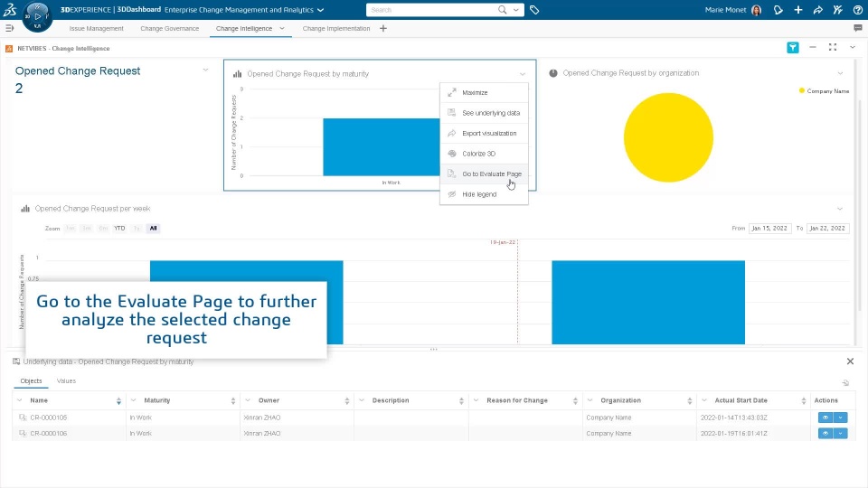Select Go to Evaluate Page
868x488 pixels.
485,174
